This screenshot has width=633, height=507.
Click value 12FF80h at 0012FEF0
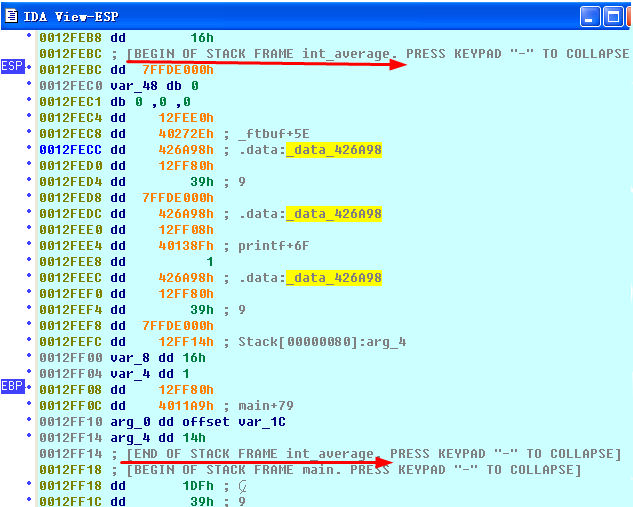click(186, 294)
